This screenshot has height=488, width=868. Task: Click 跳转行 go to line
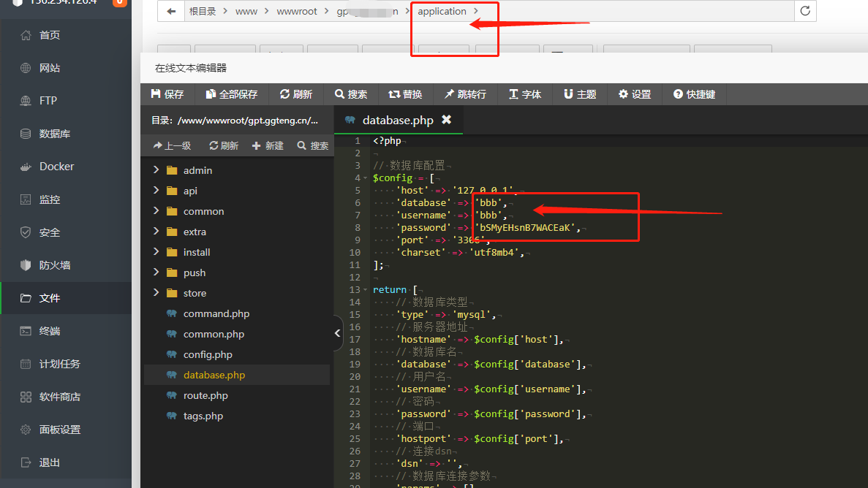tap(465, 94)
